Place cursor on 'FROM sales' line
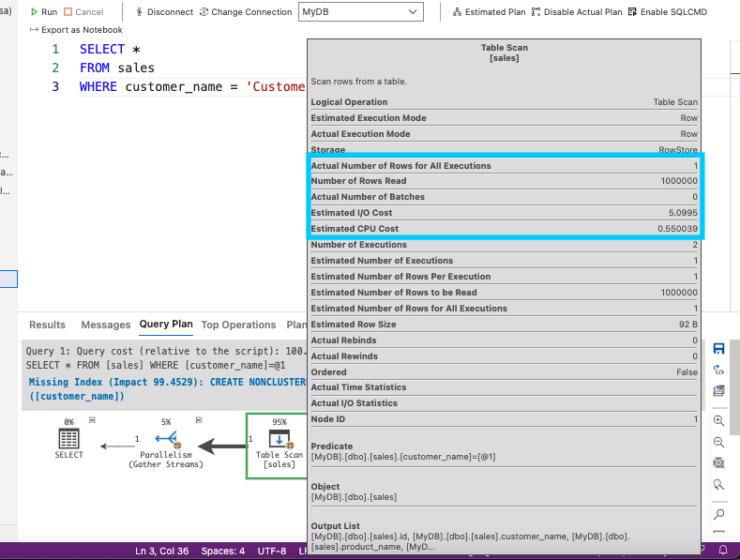This screenshot has height=560, width=740. [117, 68]
